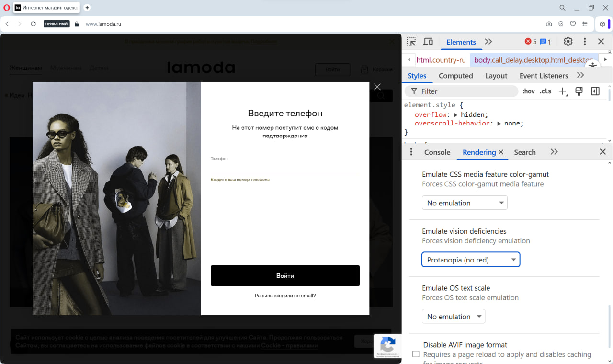Switch to the Console drawer tab

click(437, 152)
